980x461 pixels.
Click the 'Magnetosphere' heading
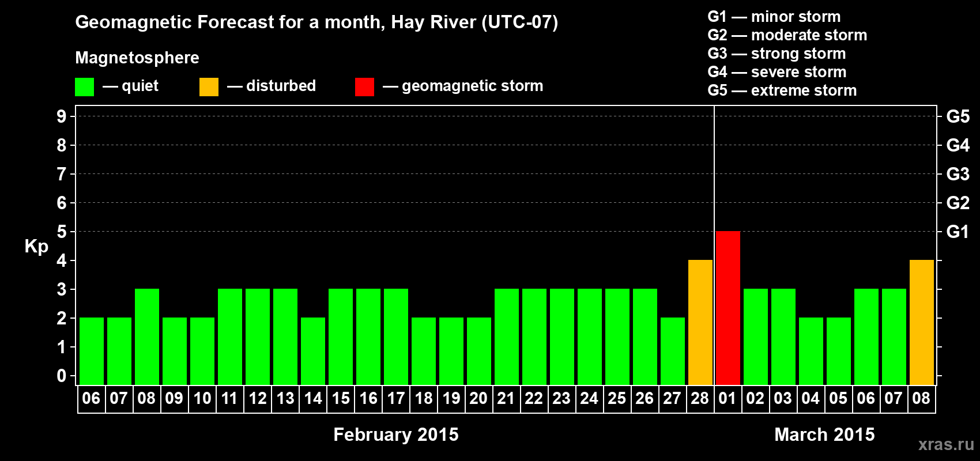(137, 58)
